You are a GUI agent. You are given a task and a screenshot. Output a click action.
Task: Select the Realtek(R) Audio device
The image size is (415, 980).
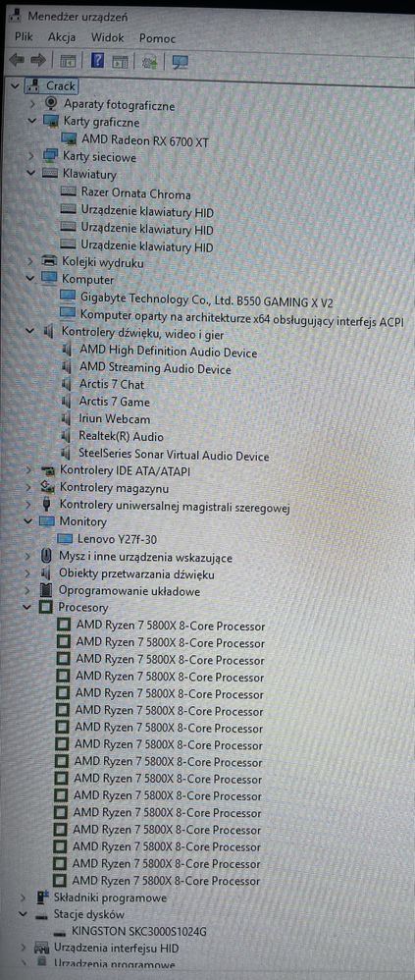(121, 436)
